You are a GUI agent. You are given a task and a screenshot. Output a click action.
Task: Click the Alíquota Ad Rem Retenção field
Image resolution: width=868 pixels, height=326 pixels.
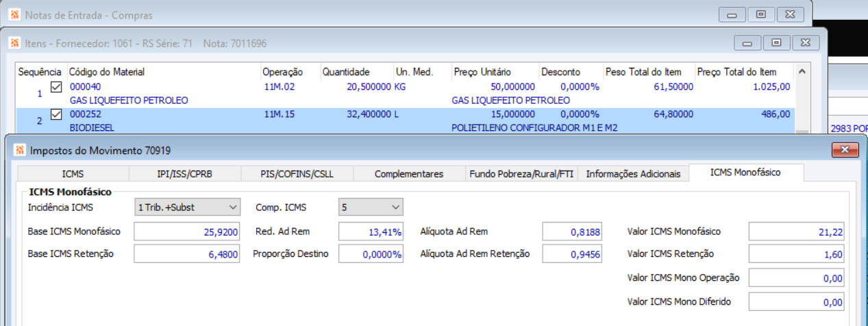[573, 254]
